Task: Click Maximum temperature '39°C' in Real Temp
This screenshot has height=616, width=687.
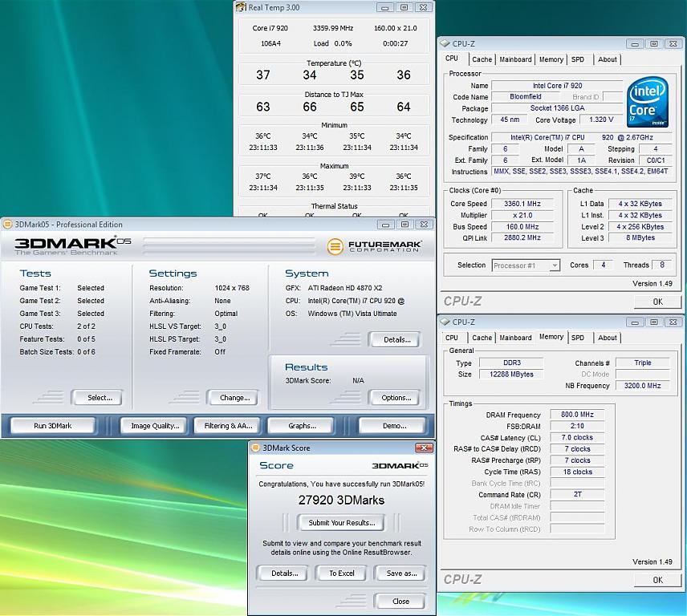Action: pos(357,176)
